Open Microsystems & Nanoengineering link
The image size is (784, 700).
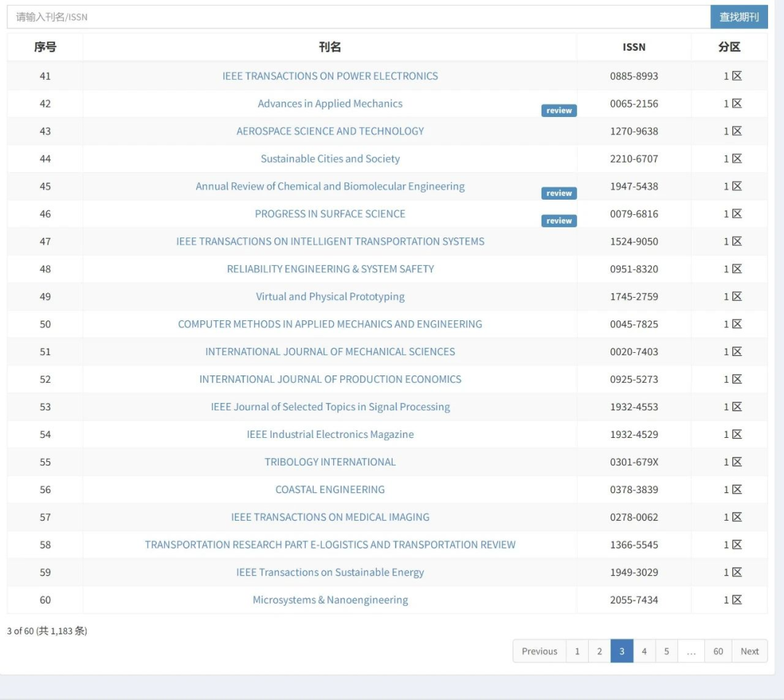pos(330,601)
